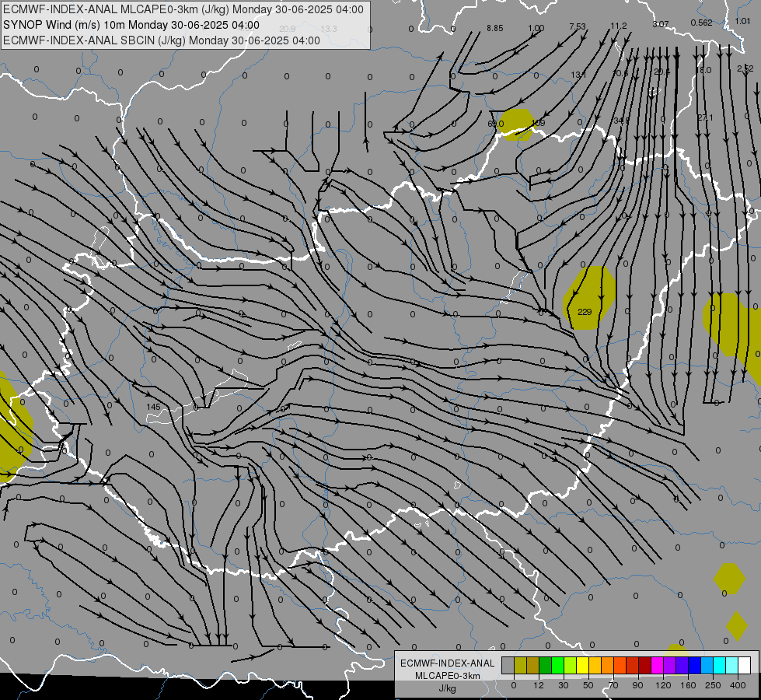
Task: Click the legend scale value '50'
Action: coord(588,685)
